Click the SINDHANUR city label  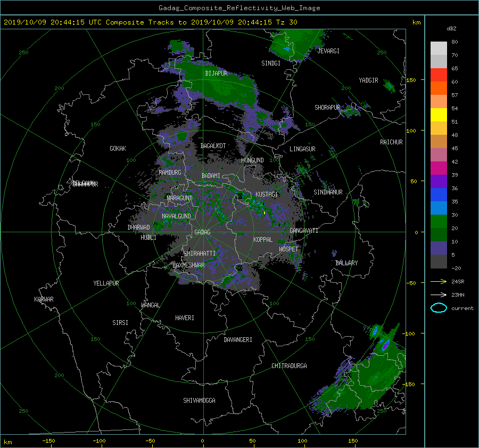(328, 192)
